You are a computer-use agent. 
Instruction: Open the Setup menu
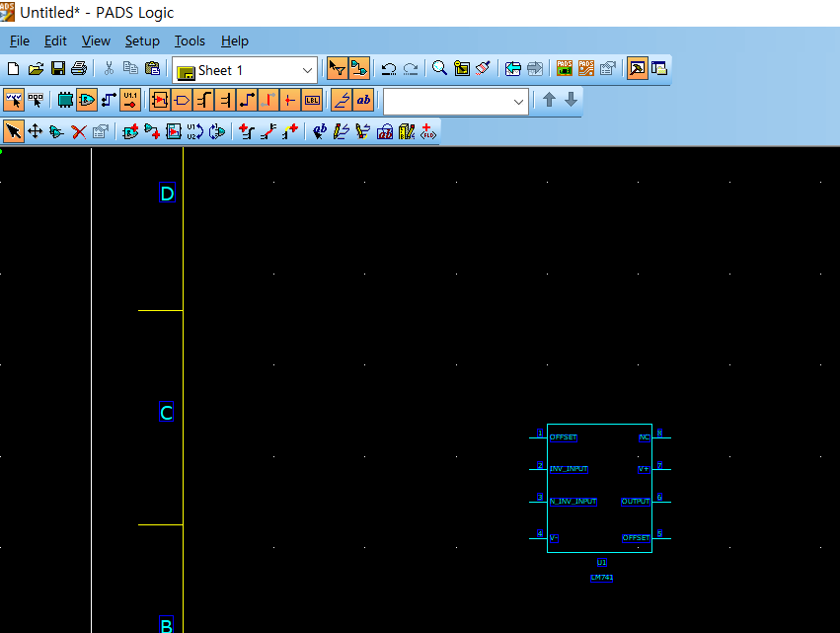(x=142, y=40)
